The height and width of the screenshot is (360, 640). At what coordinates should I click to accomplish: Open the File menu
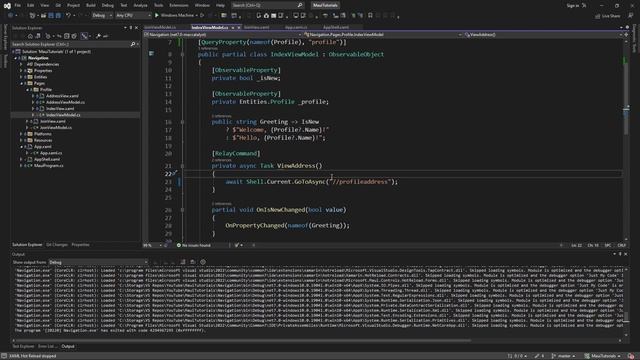click(18, 5)
